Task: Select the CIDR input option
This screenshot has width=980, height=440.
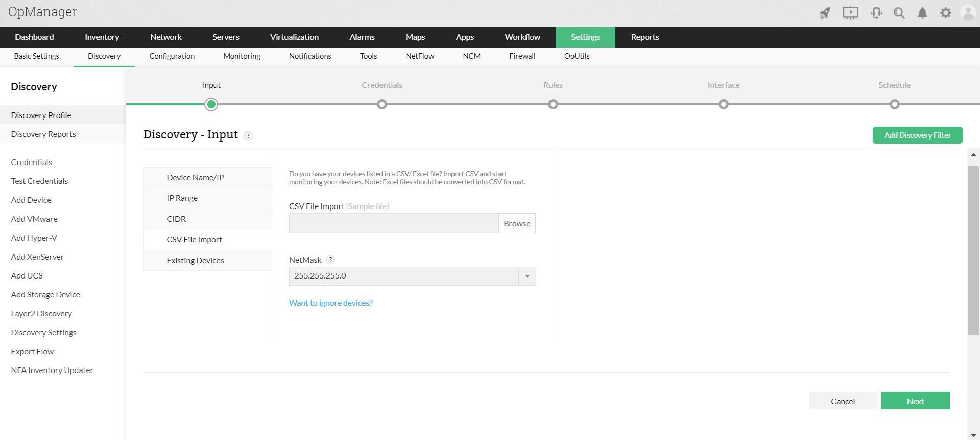Action: click(207, 219)
